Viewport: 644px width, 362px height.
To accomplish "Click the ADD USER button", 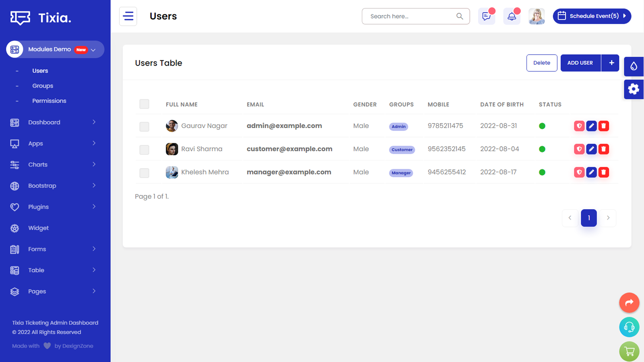I will 580,63.
